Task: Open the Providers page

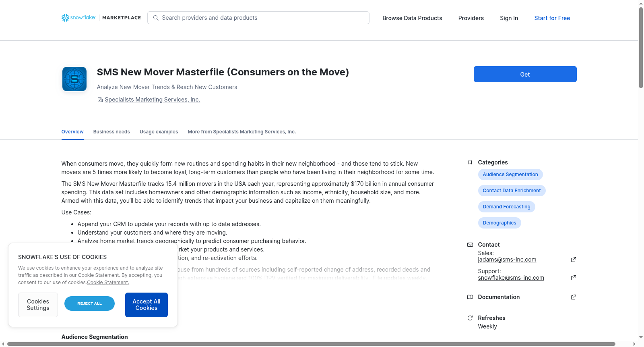Action: point(471,18)
